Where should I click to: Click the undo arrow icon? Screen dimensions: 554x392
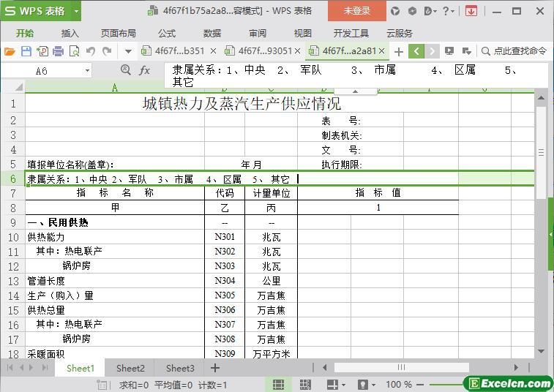(x=91, y=51)
